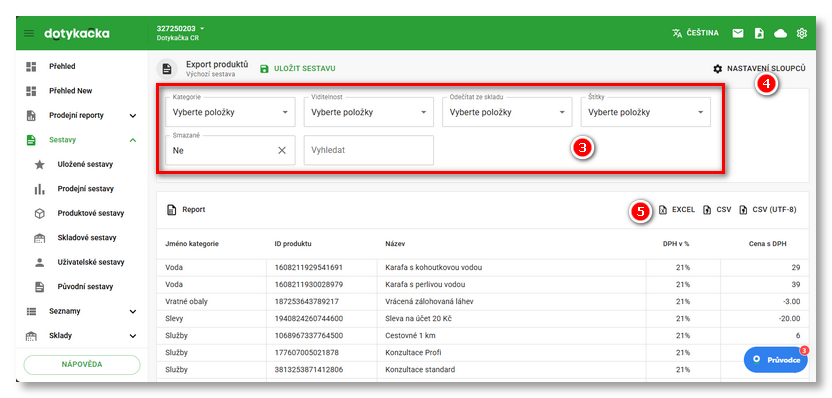Open Skladové sestavy
Image resolution: width=832 pixels, height=398 pixels.
point(87,238)
